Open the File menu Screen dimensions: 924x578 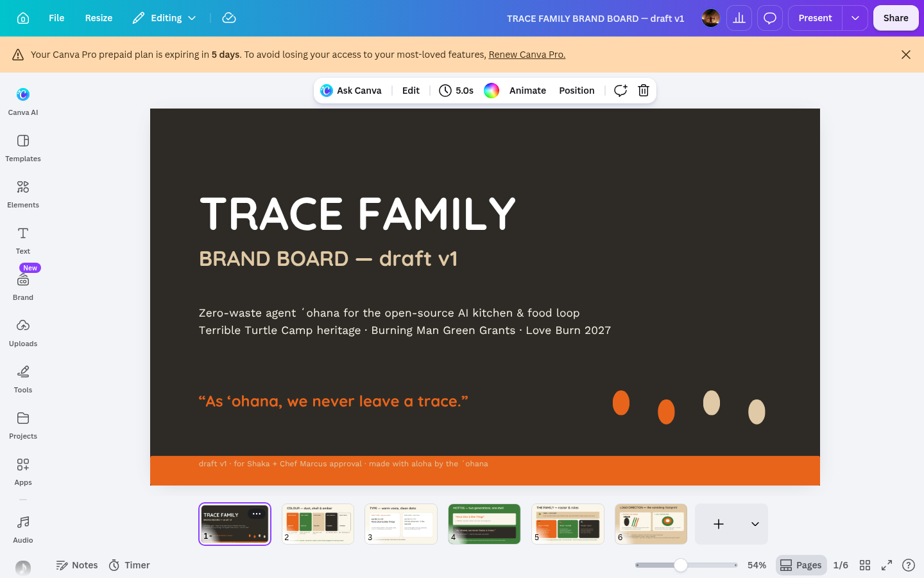pos(56,18)
